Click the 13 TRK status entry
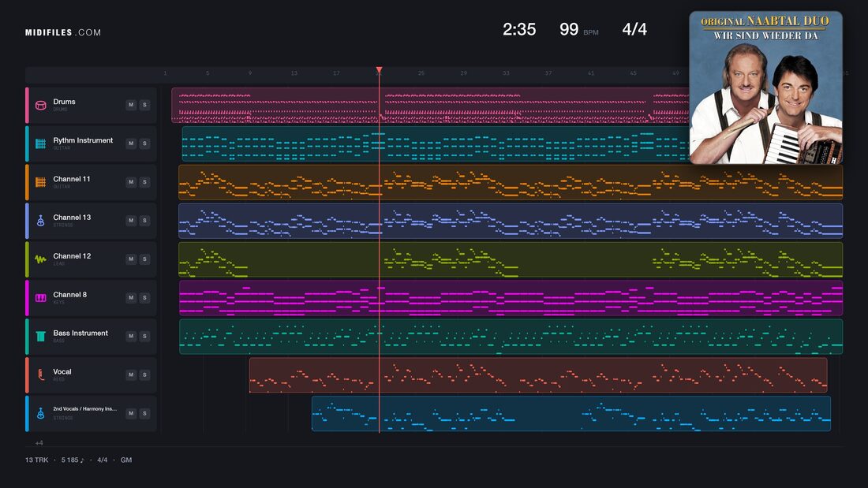The height and width of the screenshot is (488, 868). (x=36, y=460)
